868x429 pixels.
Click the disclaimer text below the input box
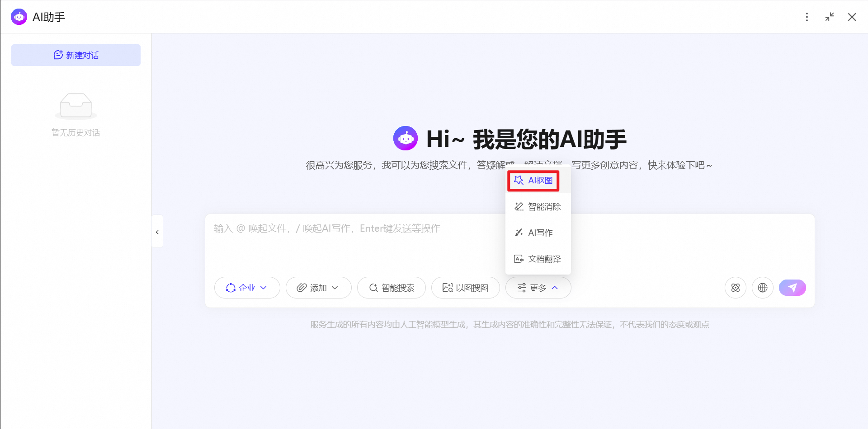coord(510,325)
